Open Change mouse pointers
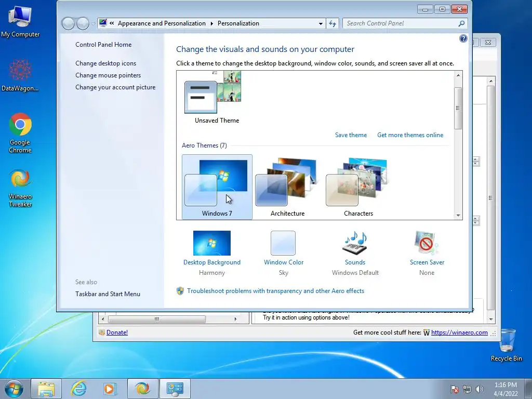Screen dimensions: 532x399 pyautogui.click(x=108, y=75)
